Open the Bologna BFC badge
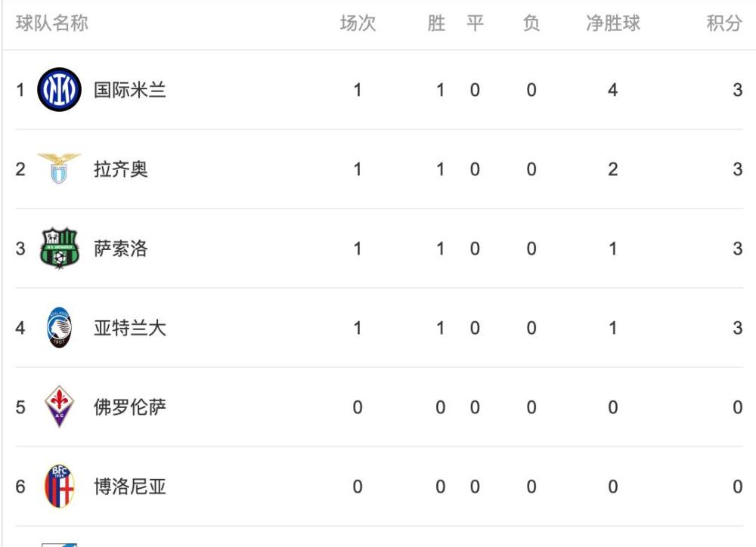756x547 pixels. 59,487
